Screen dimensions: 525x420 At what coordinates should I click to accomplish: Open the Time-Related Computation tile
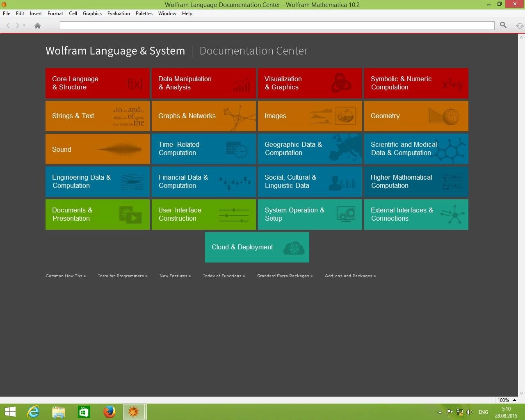pos(204,149)
